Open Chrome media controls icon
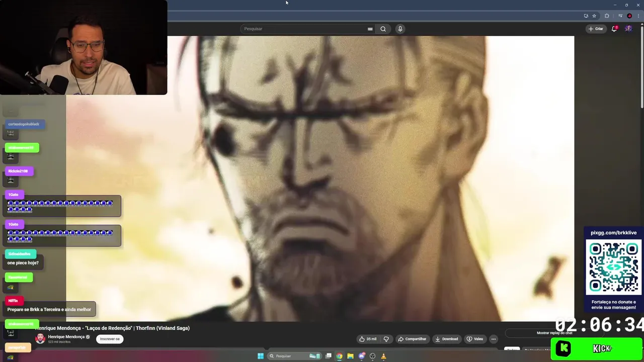This screenshot has height=362, width=644. point(620,16)
